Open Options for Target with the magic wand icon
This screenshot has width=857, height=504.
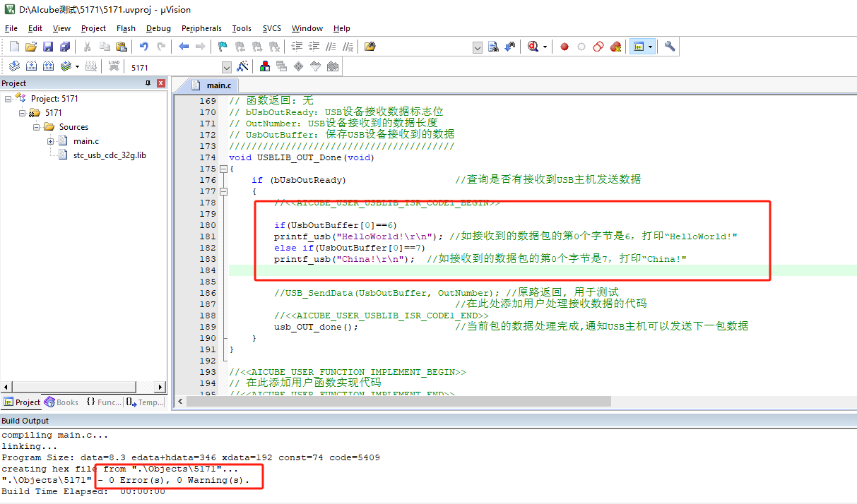242,66
